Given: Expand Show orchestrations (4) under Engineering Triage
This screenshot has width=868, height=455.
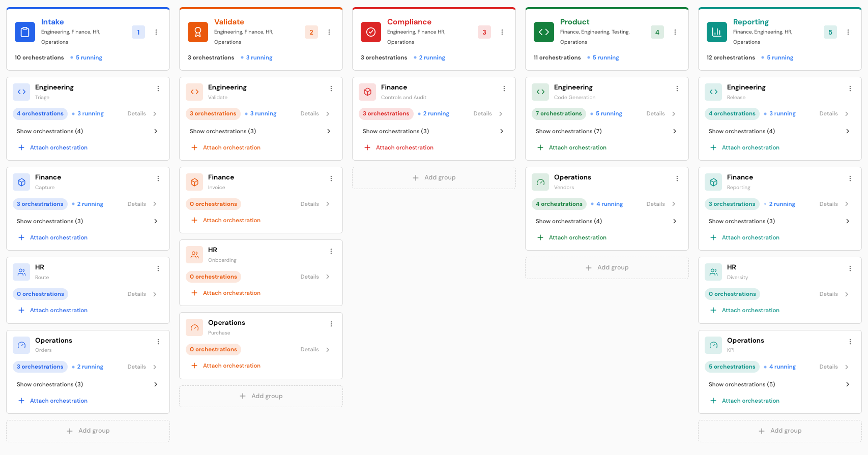Looking at the screenshot, I should (88, 131).
